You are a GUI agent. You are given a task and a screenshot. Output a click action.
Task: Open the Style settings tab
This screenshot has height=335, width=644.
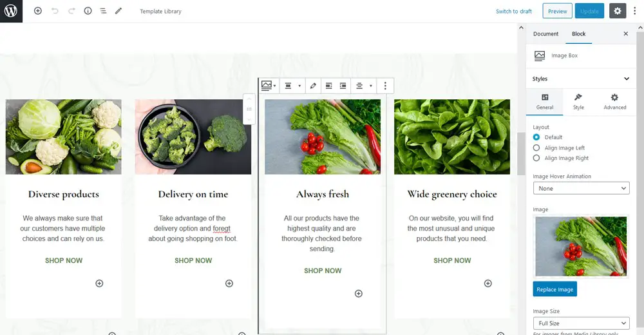(578, 102)
